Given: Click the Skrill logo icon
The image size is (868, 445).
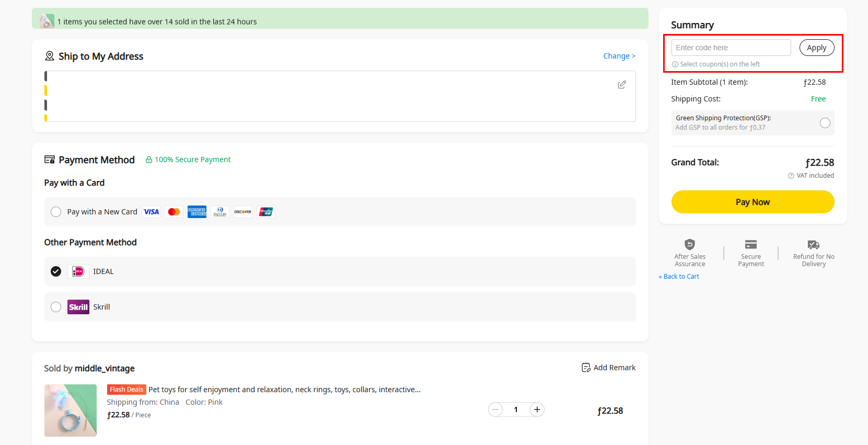Looking at the screenshot, I should pyautogui.click(x=78, y=307).
